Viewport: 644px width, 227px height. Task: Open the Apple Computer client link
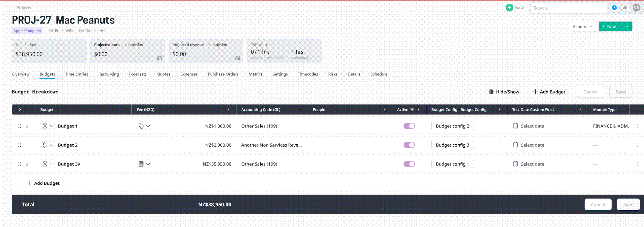click(x=27, y=31)
